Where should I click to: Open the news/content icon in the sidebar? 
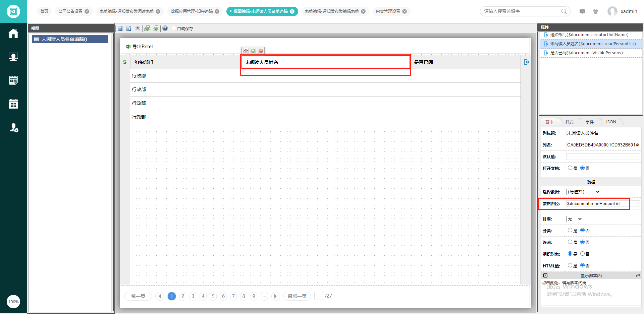coord(13,80)
